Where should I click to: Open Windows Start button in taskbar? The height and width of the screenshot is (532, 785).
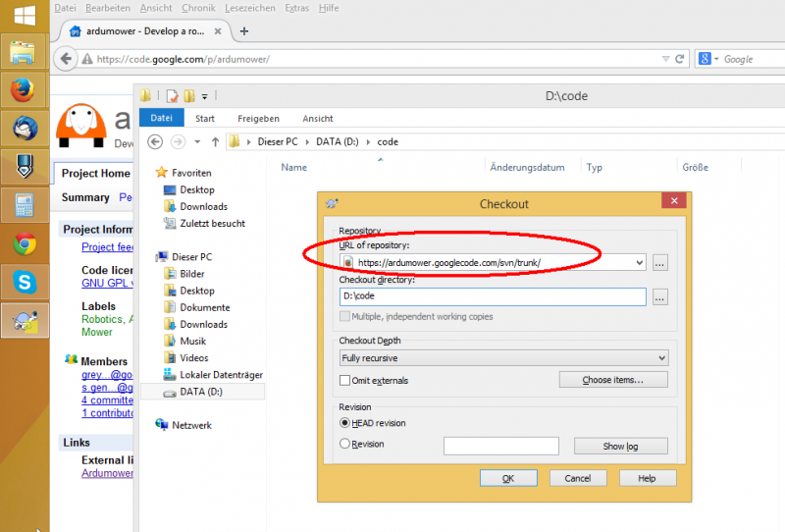point(25,16)
